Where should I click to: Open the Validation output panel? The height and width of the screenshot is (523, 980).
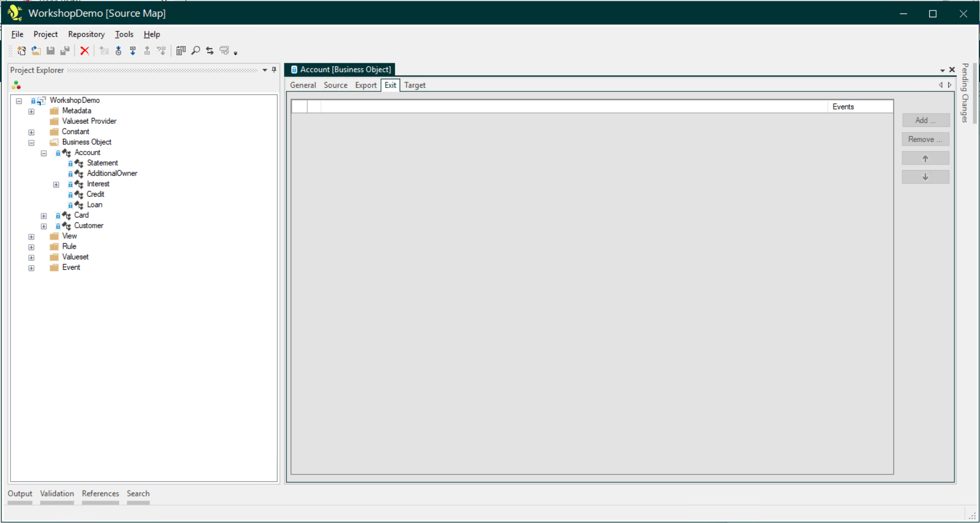point(57,494)
